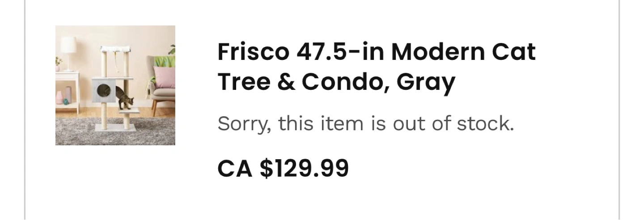Click the round condo cube opening
Screen dimensions: 644x220
103,89
